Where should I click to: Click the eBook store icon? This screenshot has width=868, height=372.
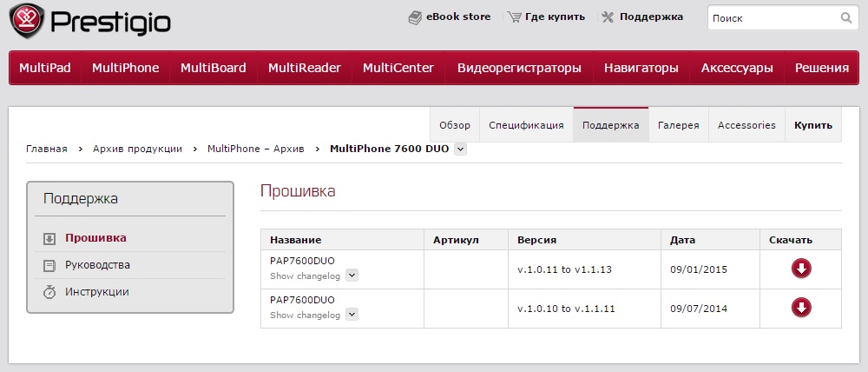click(x=415, y=17)
